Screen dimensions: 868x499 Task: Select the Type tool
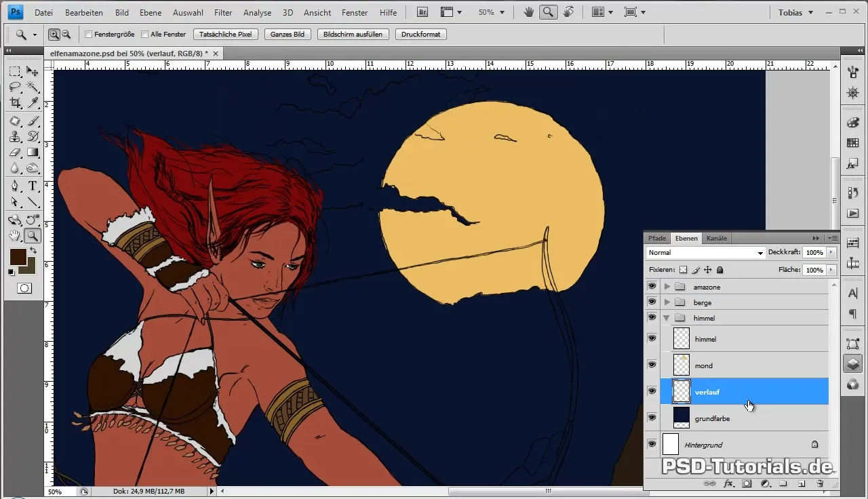pos(32,186)
